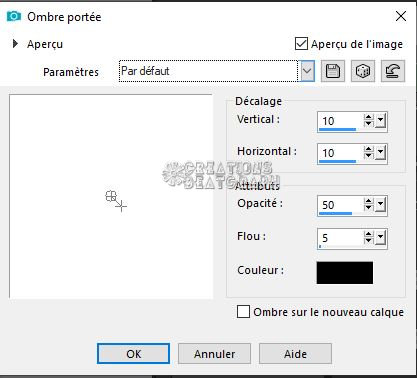Open the black Couleur swatch
417x378 pixels.
click(345, 273)
